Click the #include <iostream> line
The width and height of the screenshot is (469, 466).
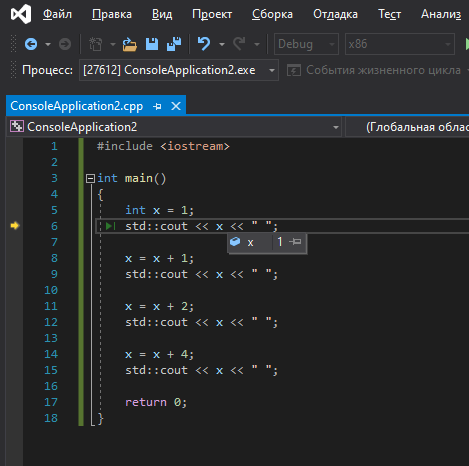point(163,146)
